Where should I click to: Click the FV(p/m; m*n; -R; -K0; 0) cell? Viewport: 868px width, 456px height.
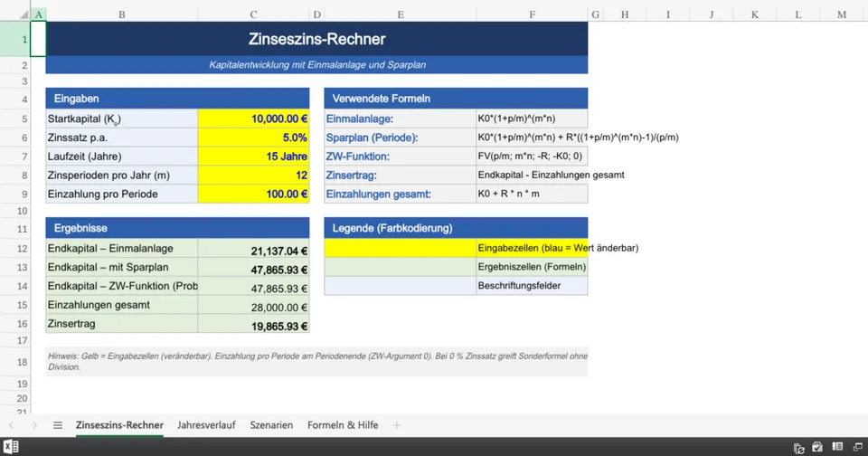pyautogui.click(x=532, y=157)
